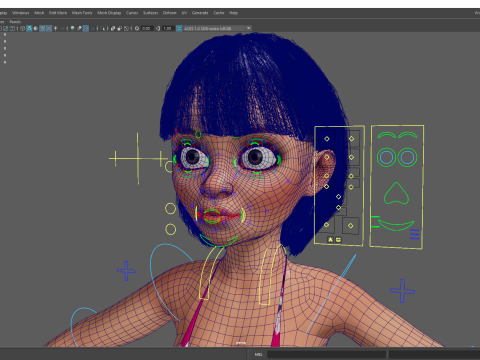Open the ACES view transform dropdown
Screen dimensions: 480x360
click(218, 29)
